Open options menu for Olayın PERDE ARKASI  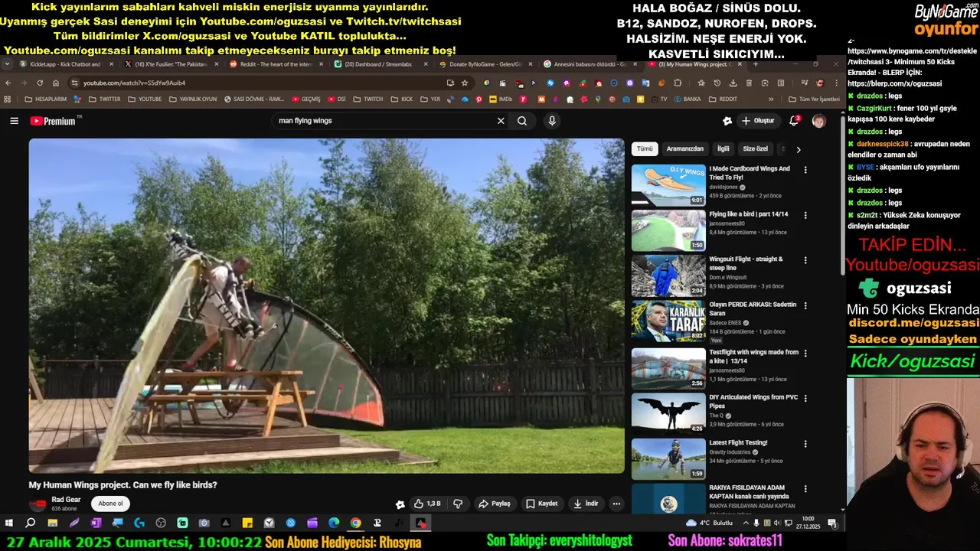805,305
